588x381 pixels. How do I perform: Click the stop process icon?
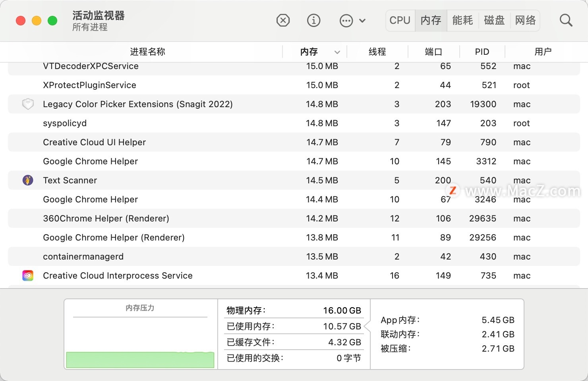pyautogui.click(x=283, y=20)
